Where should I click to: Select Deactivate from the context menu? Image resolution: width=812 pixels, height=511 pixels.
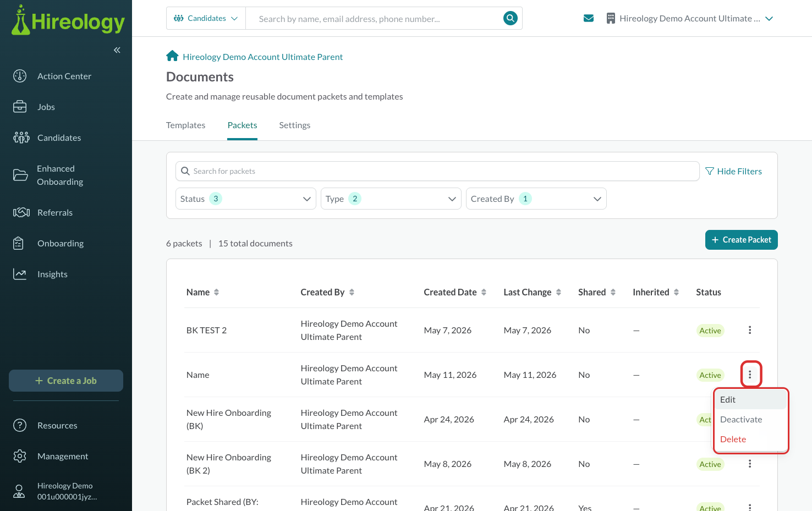[x=741, y=419]
